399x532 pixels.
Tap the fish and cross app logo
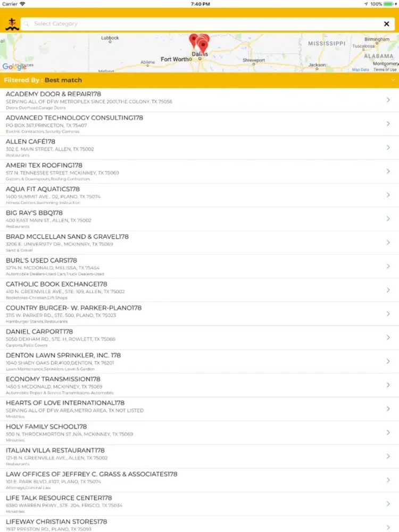(12, 24)
